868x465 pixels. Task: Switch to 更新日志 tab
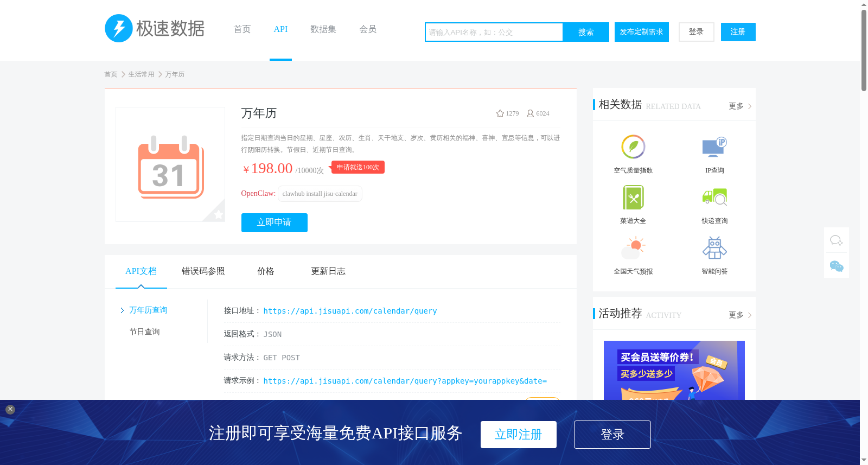point(328,271)
